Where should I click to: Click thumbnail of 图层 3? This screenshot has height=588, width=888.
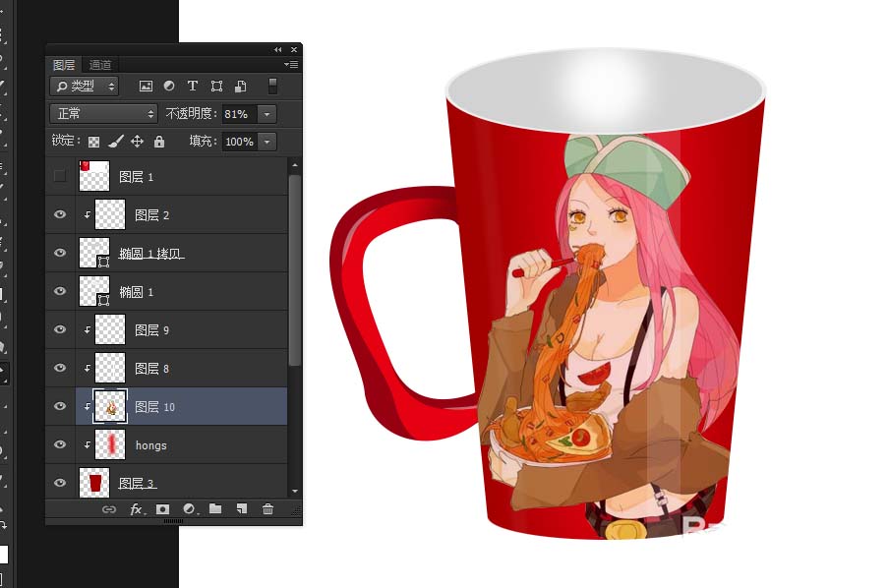coord(94,483)
